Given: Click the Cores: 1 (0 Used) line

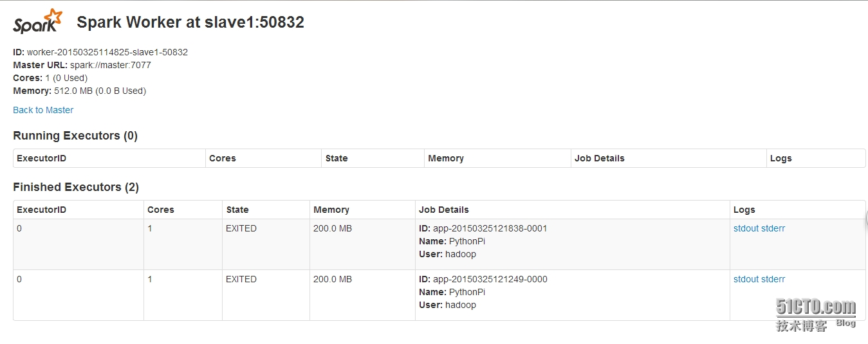Looking at the screenshot, I should 50,78.
